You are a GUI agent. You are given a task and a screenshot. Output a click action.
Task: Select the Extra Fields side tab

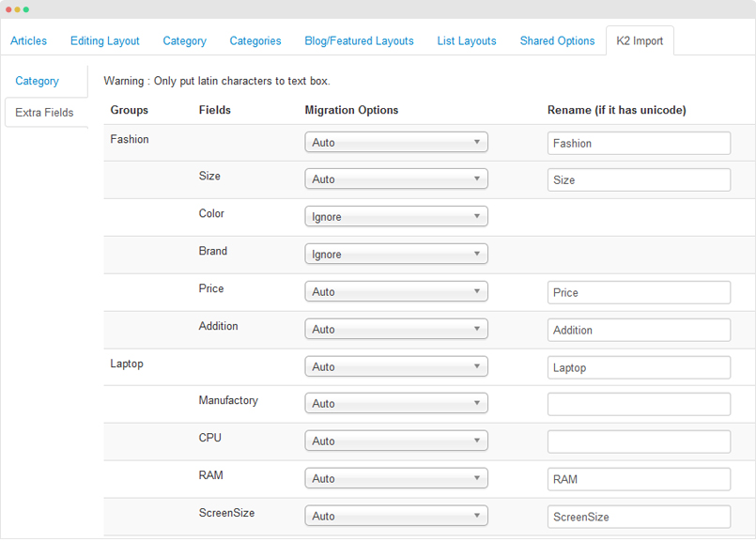(44, 113)
